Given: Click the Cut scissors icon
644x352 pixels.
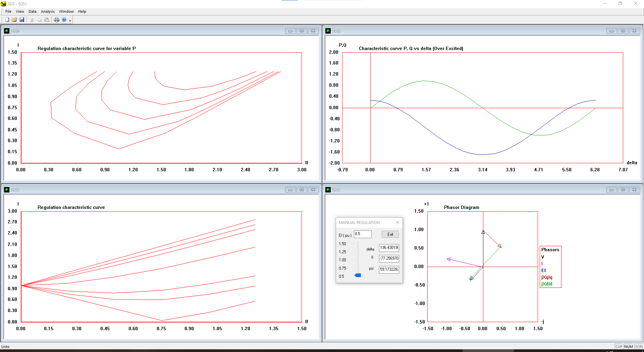Looking at the screenshot, I should [x=32, y=20].
